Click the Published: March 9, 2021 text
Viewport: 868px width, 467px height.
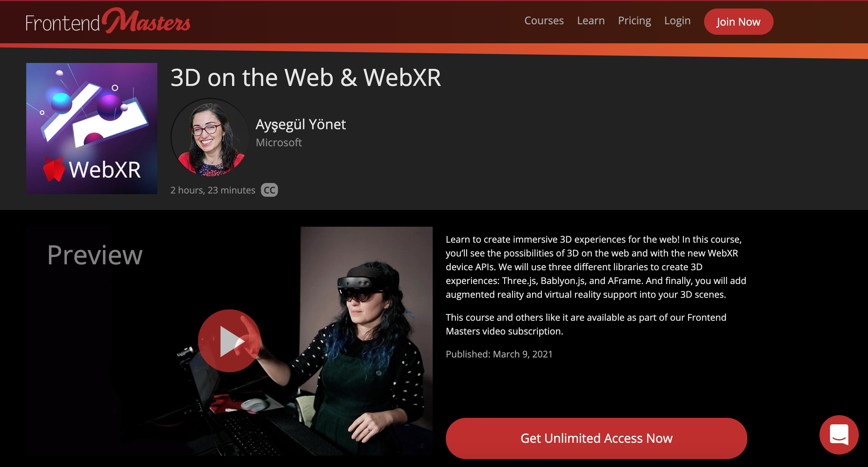[x=499, y=354]
